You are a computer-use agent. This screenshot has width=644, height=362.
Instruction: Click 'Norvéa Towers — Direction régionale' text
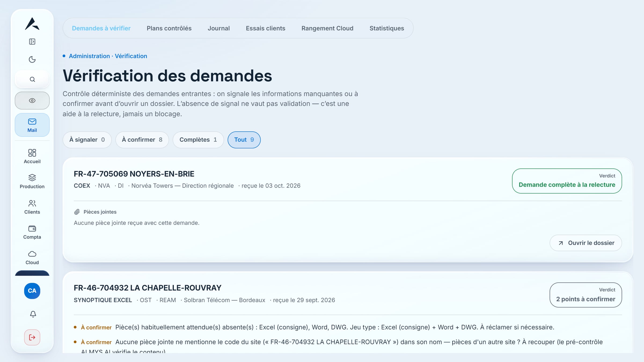[x=182, y=186]
